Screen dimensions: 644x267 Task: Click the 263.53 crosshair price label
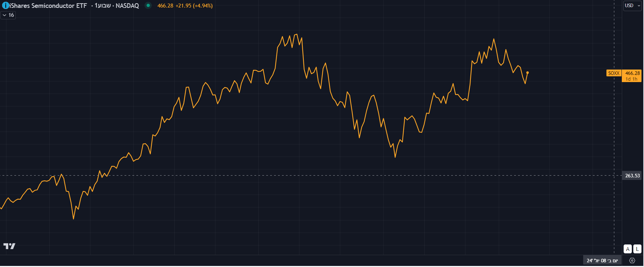[632, 176]
